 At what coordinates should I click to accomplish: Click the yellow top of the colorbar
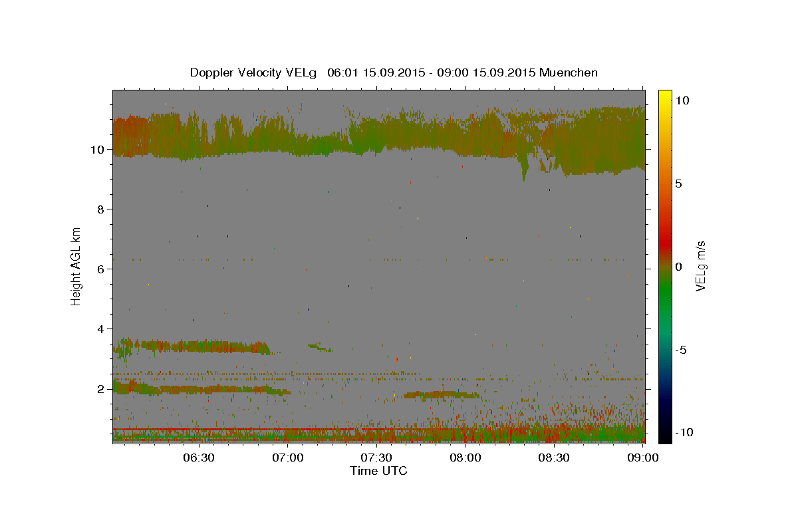tap(665, 94)
